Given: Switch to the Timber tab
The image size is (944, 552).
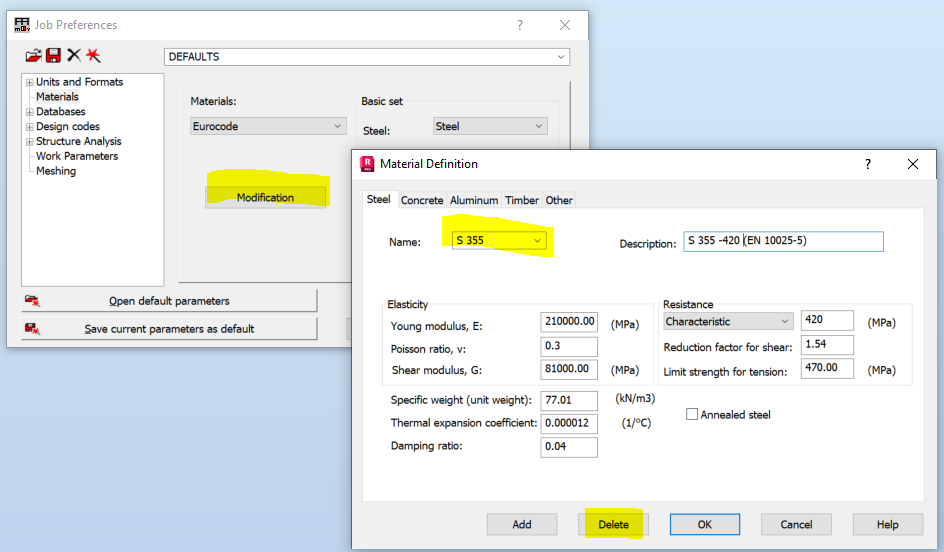Looking at the screenshot, I should tap(522, 200).
